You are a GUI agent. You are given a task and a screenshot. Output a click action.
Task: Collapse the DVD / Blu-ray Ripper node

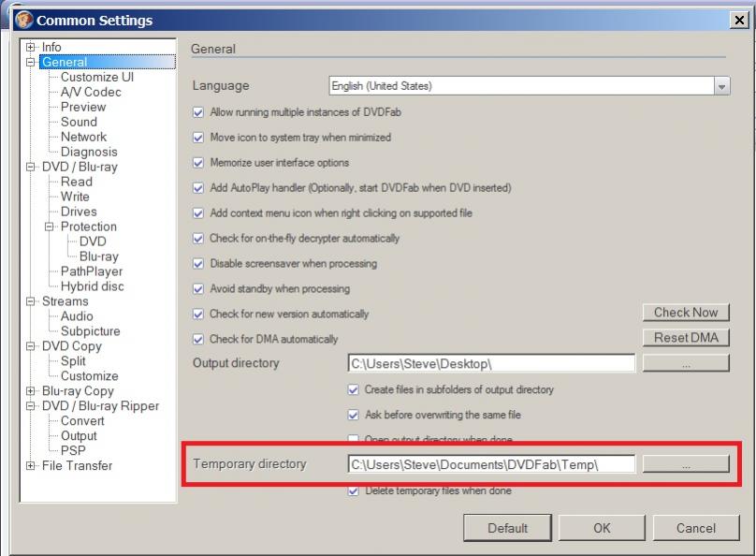tap(30, 406)
